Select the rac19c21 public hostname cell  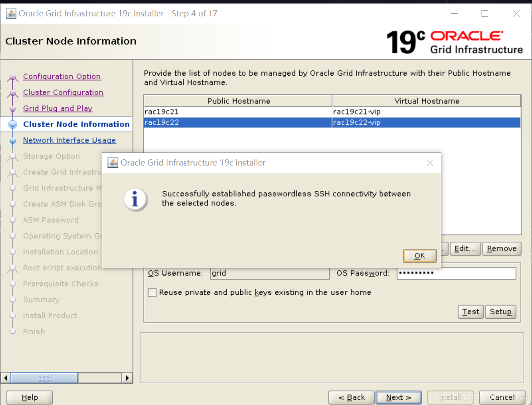coord(238,112)
